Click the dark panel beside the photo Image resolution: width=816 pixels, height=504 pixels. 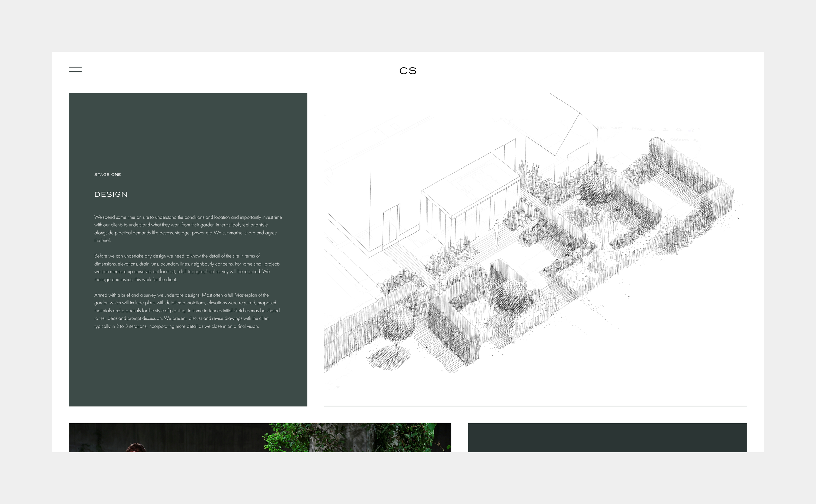(607, 437)
